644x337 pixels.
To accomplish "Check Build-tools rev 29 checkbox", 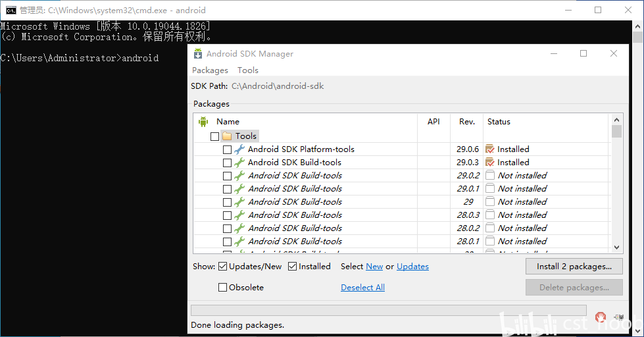I will [x=227, y=202].
